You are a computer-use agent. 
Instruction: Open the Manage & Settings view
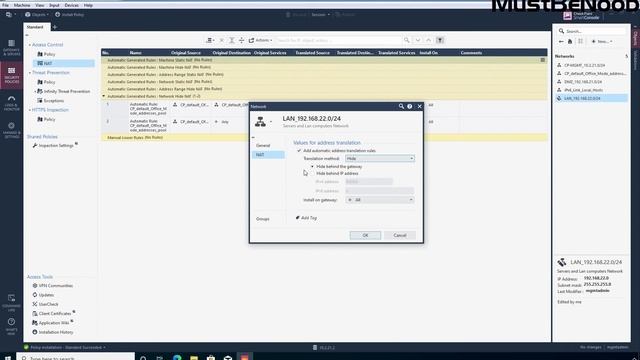(11, 130)
